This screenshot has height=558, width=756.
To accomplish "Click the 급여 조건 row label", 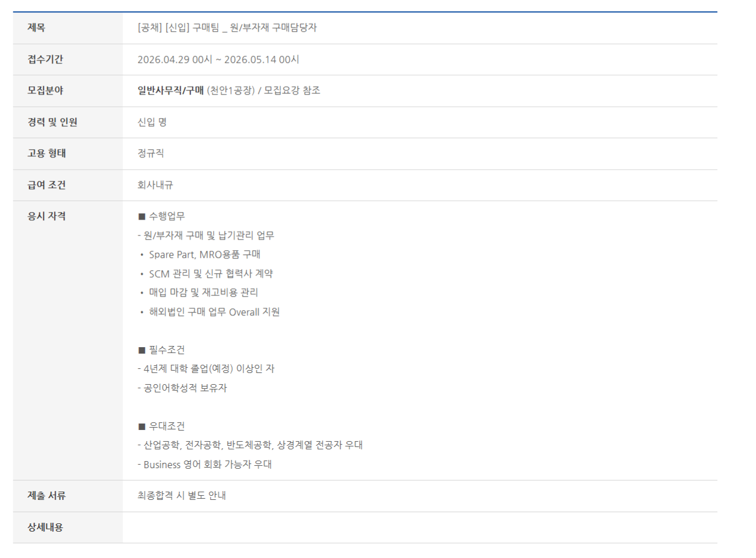I will pos(46,185).
